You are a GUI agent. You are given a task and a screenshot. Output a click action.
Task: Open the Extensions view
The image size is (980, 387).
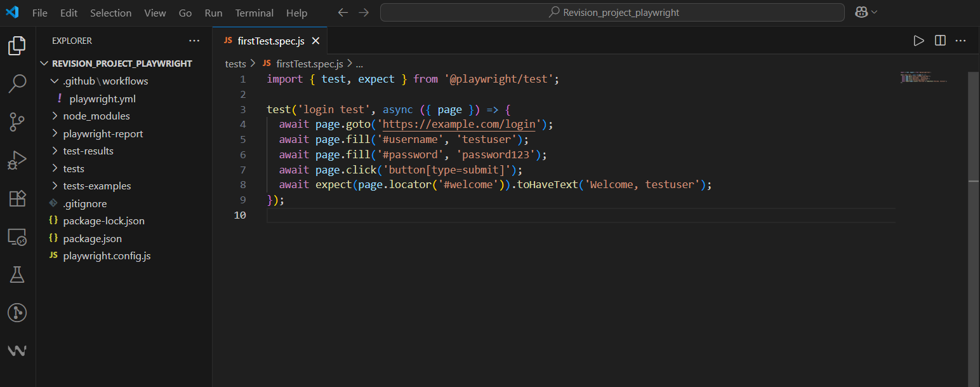tap(17, 198)
